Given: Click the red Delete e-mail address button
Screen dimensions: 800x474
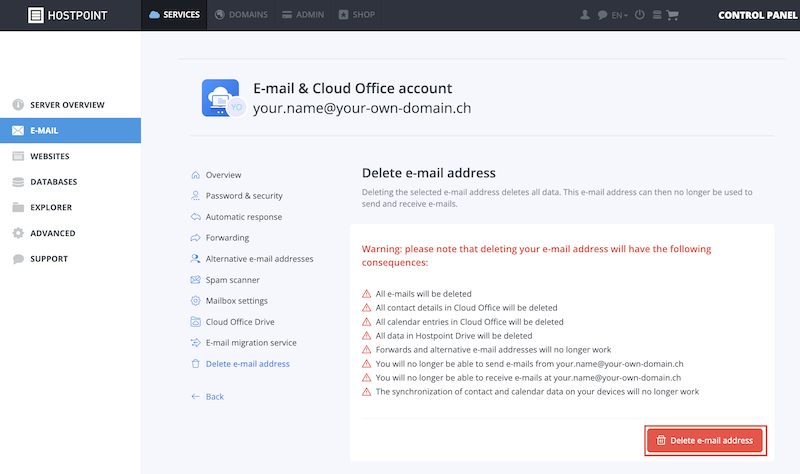Looking at the screenshot, I should tap(705, 440).
